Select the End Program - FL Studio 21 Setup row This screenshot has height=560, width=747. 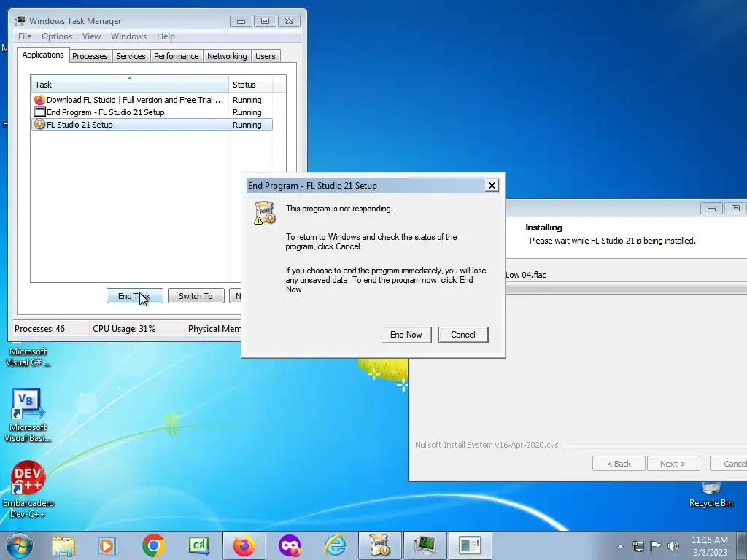[152, 112]
